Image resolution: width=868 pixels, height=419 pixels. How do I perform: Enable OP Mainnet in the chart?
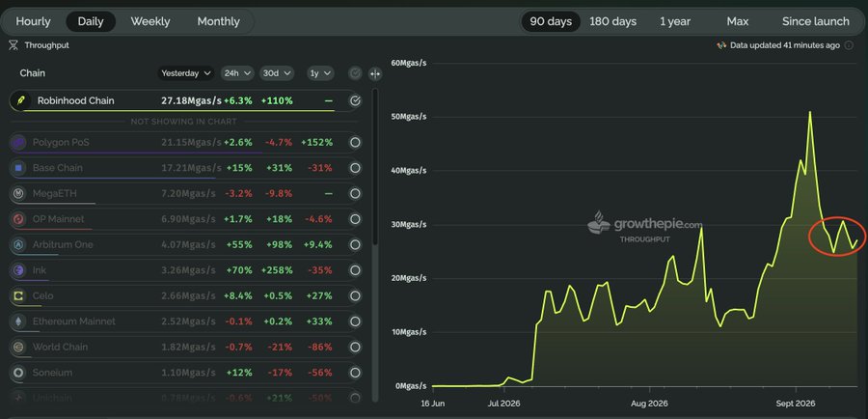coord(355,219)
